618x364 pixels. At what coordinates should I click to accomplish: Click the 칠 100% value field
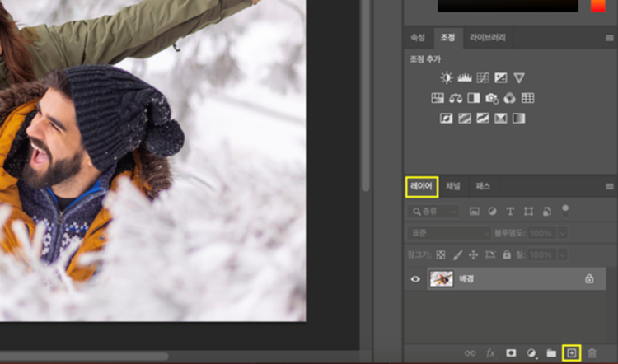(541, 254)
